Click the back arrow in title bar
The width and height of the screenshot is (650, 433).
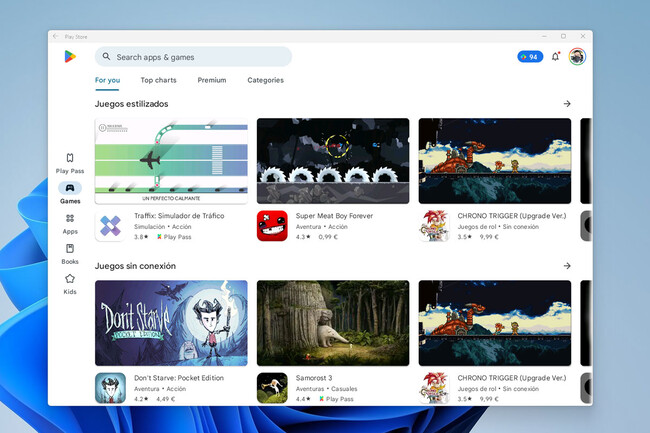(x=56, y=36)
